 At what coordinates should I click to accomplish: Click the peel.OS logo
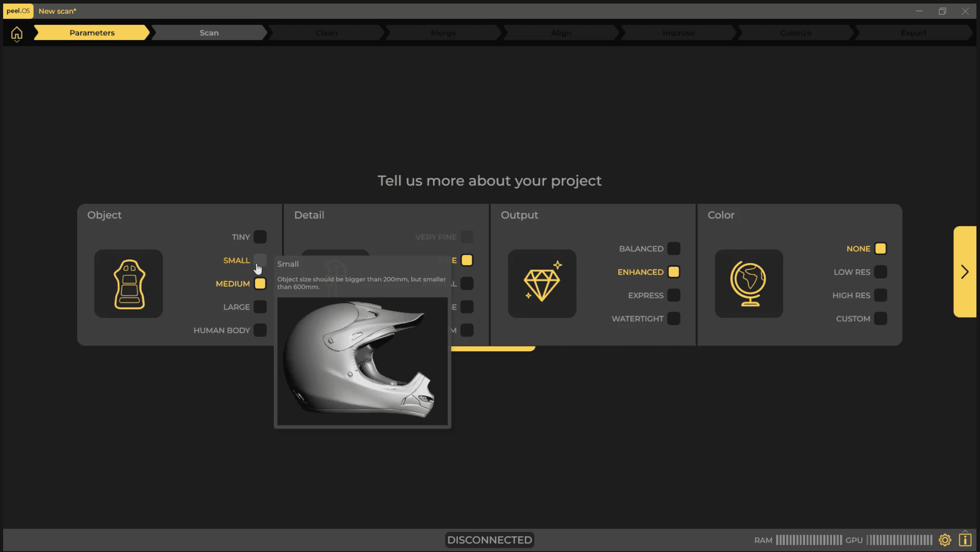pyautogui.click(x=18, y=11)
